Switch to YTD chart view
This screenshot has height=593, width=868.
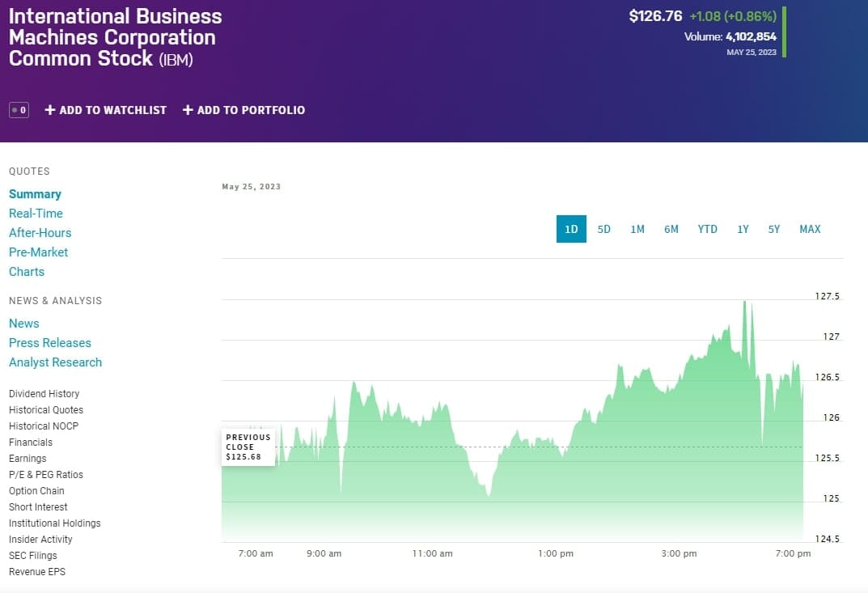[708, 229]
